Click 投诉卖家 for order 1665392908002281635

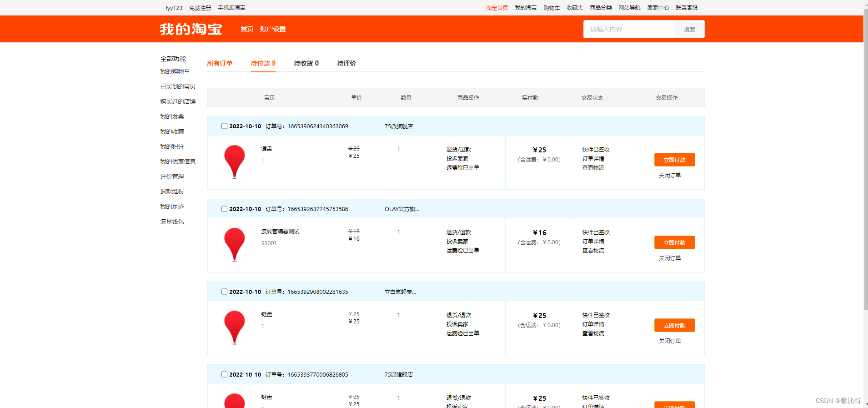pyautogui.click(x=457, y=324)
